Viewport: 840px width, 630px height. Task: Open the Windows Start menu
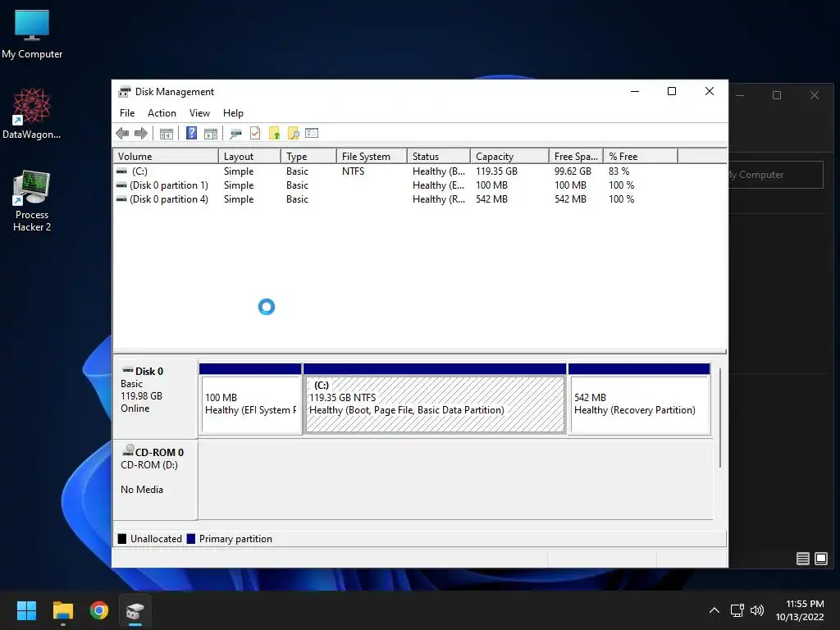(26, 610)
